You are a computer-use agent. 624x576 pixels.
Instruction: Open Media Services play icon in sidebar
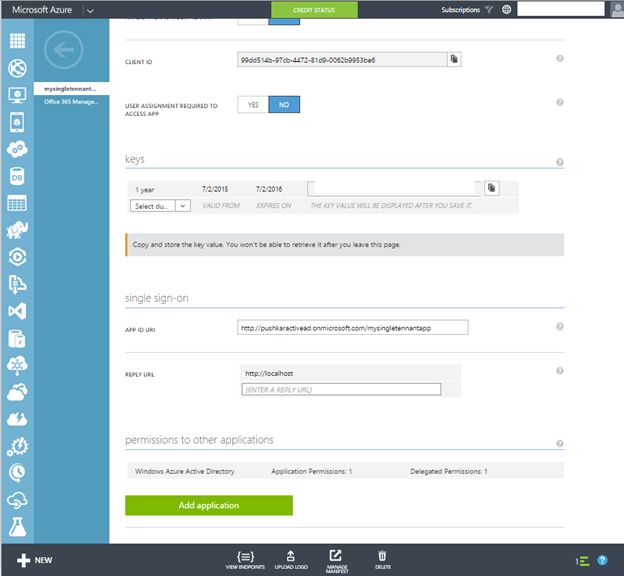tap(18, 257)
